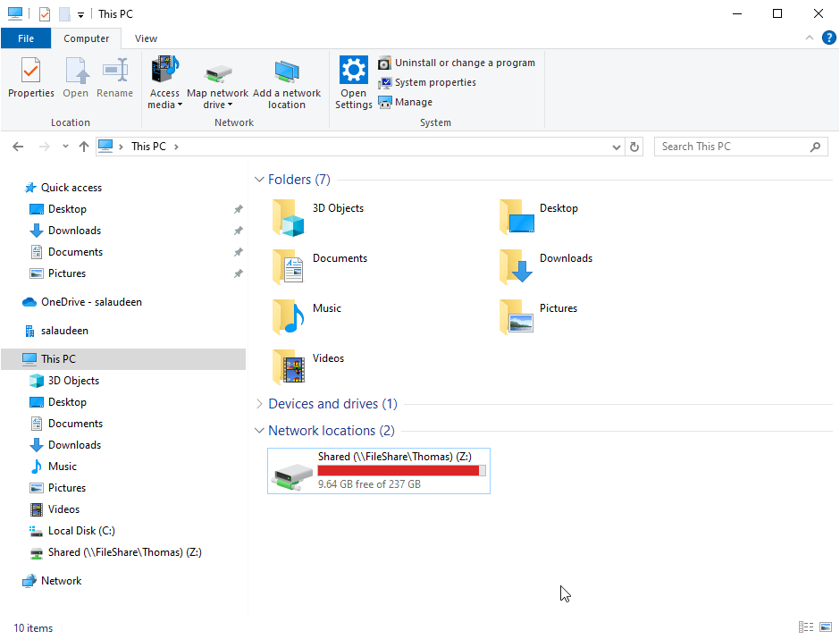Go back with the back arrow

click(x=18, y=147)
